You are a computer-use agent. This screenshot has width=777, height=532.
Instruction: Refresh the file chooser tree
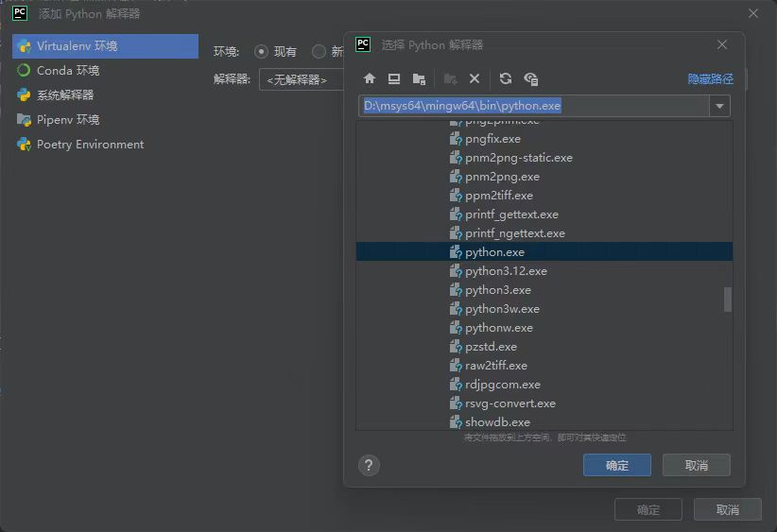(x=506, y=78)
